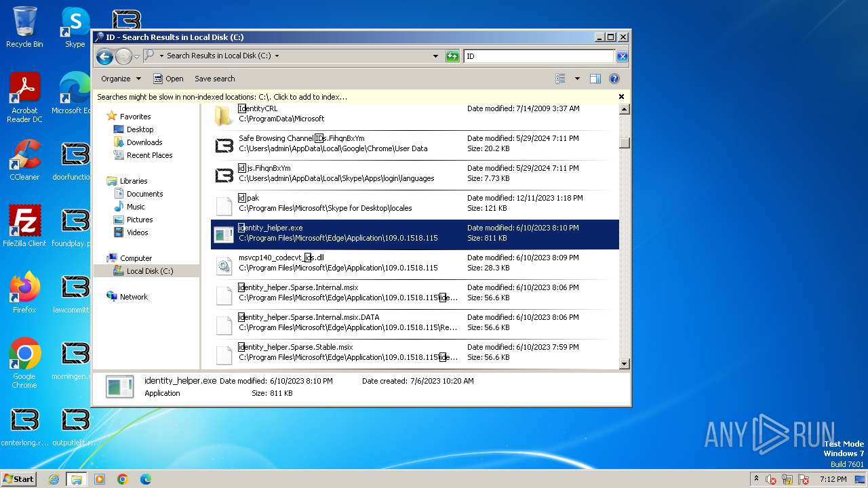Open Downloads under Favorites

(x=144, y=142)
